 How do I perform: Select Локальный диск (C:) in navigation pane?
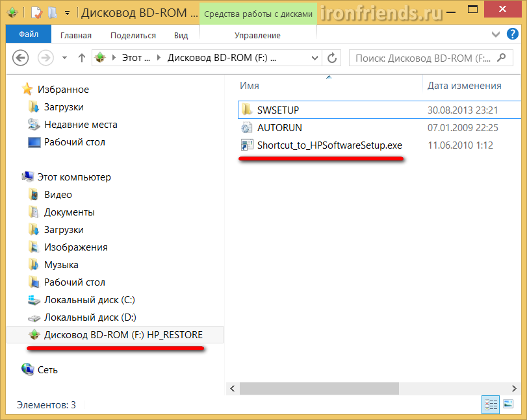pyautogui.click(x=89, y=300)
